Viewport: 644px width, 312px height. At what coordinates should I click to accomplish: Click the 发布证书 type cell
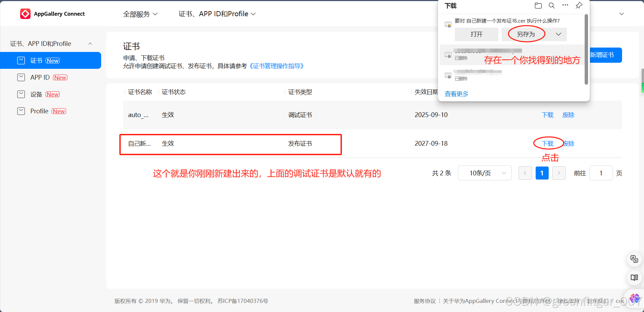(x=300, y=144)
